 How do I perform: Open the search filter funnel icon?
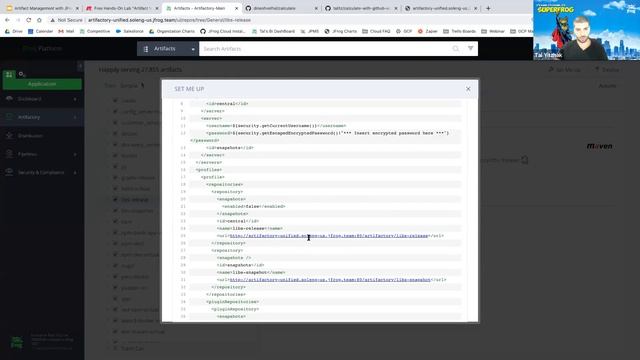[x=471, y=49]
